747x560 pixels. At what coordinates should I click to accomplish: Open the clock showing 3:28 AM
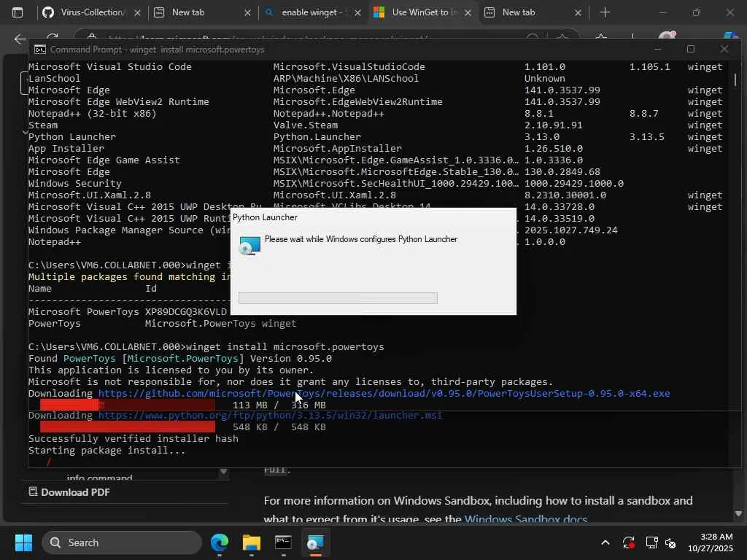pyautogui.click(x=710, y=542)
